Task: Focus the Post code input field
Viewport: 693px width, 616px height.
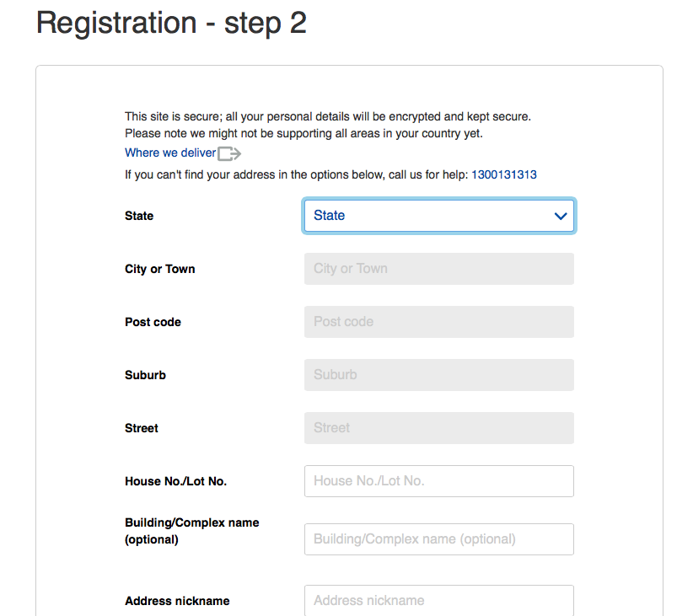Action: coord(439,322)
